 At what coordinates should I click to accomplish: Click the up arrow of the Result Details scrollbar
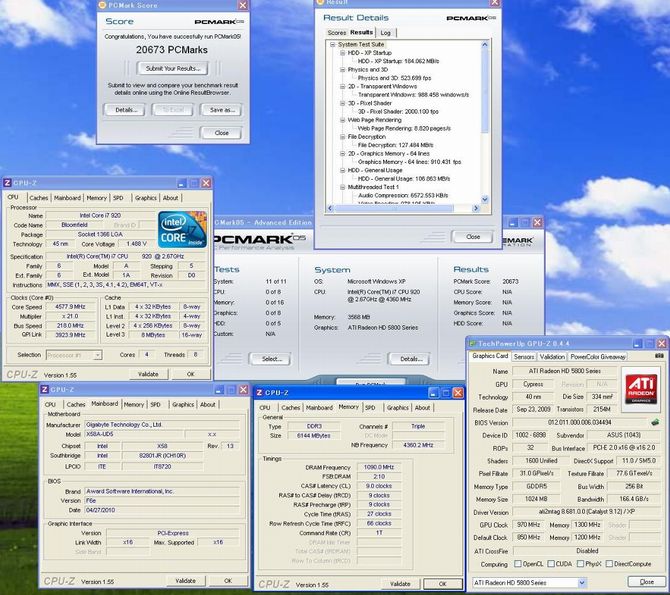(485, 44)
